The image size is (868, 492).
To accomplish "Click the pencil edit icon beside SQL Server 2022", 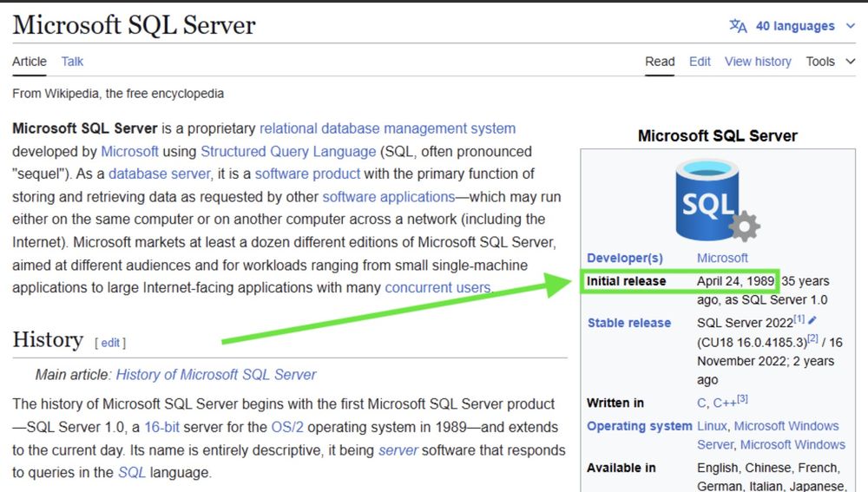I will coord(812,320).
